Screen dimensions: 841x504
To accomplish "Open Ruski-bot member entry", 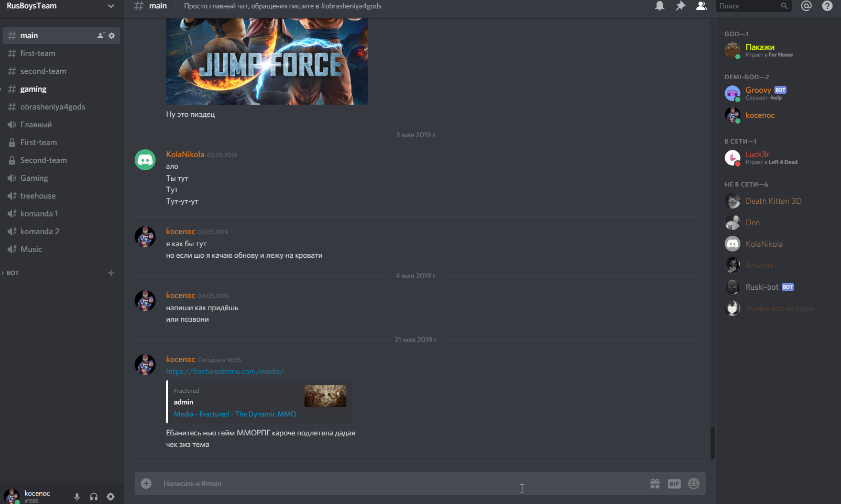I will pyautogui.click(x=777, y=287).
